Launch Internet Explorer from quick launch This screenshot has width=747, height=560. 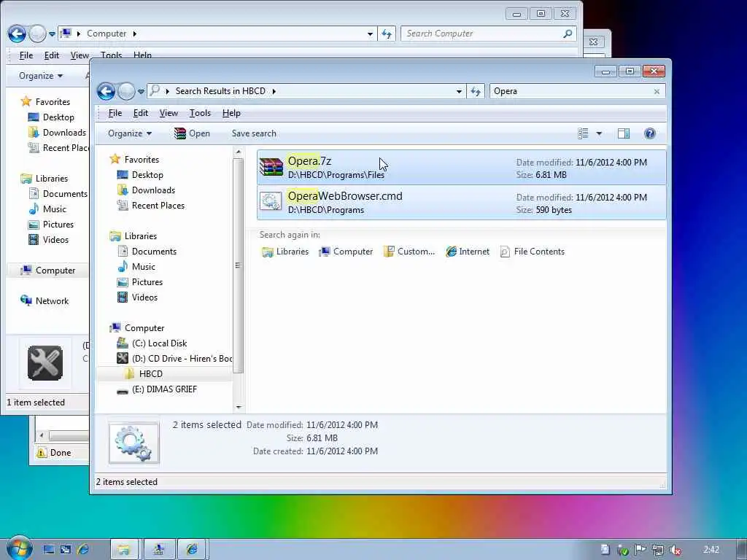tap(83, 550)
